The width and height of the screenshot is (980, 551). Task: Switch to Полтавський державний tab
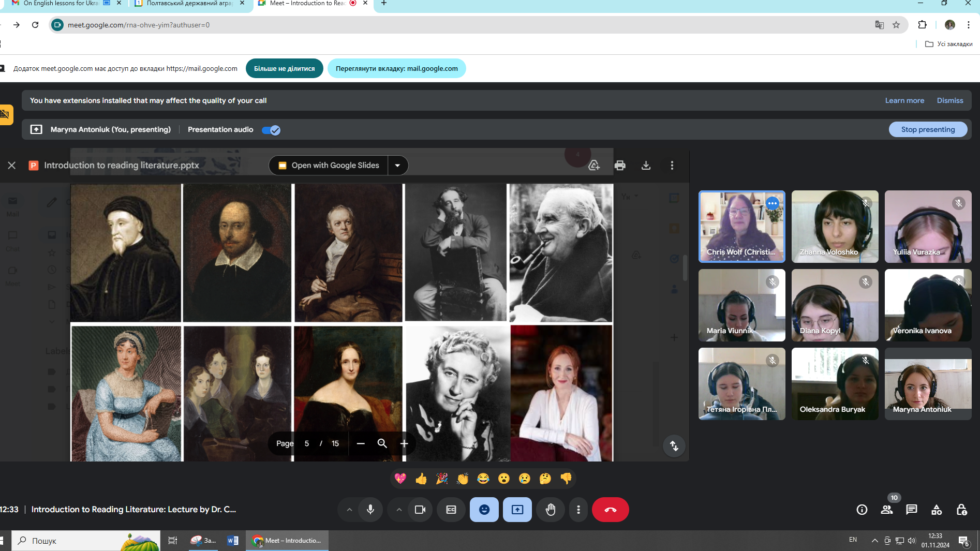coord(189,4)
